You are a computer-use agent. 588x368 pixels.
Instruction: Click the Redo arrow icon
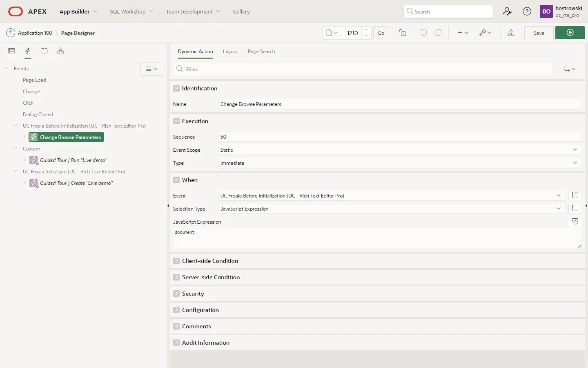(438, 33)
